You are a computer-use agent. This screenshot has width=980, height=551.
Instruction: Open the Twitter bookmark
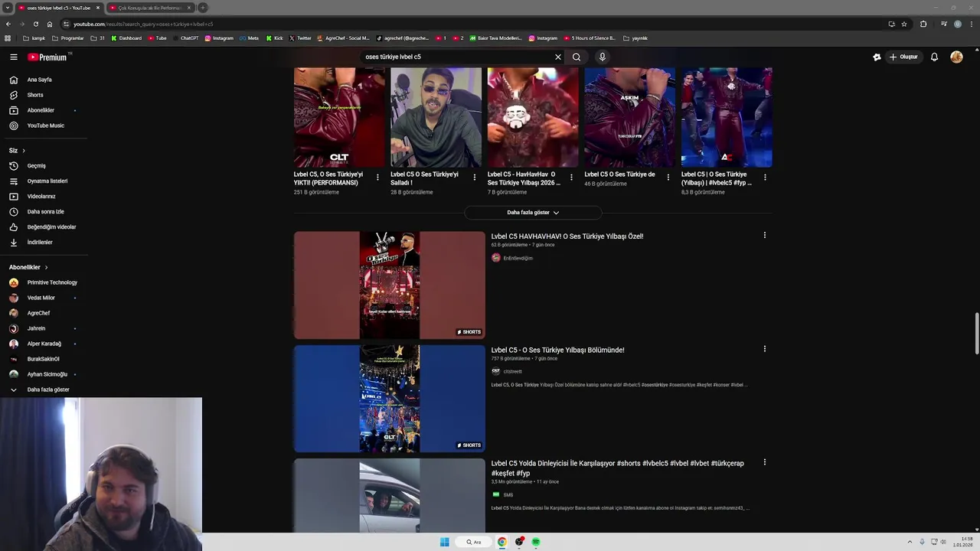click(x=300, y=38)
